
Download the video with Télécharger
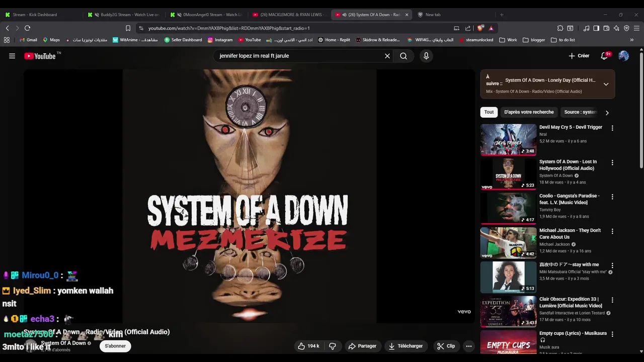[406, 346]
